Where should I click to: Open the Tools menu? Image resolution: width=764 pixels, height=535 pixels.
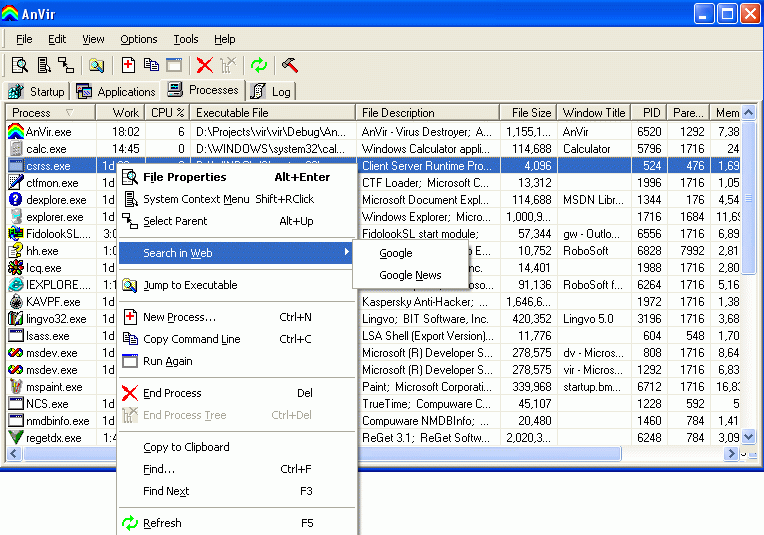(186, 39)
